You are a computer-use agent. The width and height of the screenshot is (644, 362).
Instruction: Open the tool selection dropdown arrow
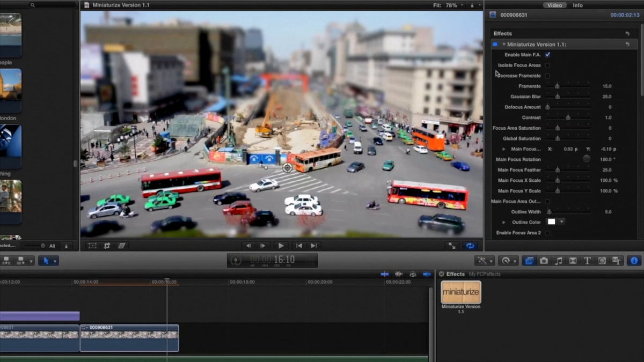point(55,261)
